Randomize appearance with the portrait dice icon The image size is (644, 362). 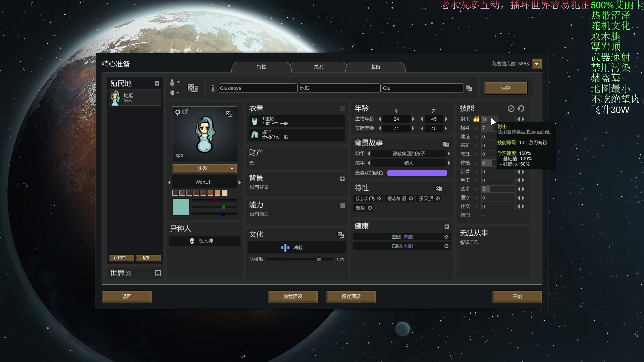tap(229, 114)
